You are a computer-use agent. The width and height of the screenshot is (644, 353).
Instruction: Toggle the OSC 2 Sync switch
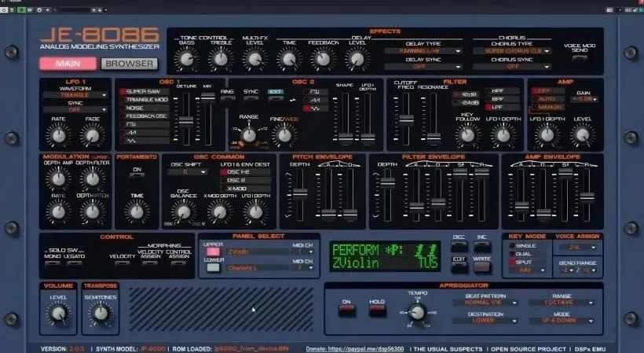[251, 98]
